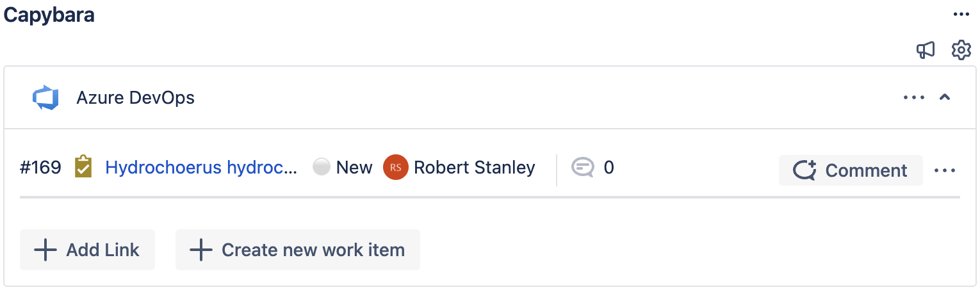Click the work item number #169

tap(40, 168)
